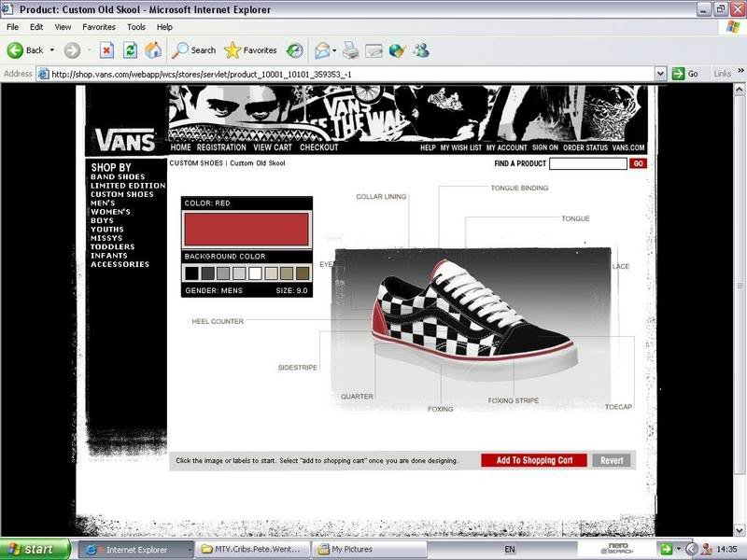Click the TONGUE BINDING shoe label
Viewport: 747px width, 560px height.
coord(519,189)
